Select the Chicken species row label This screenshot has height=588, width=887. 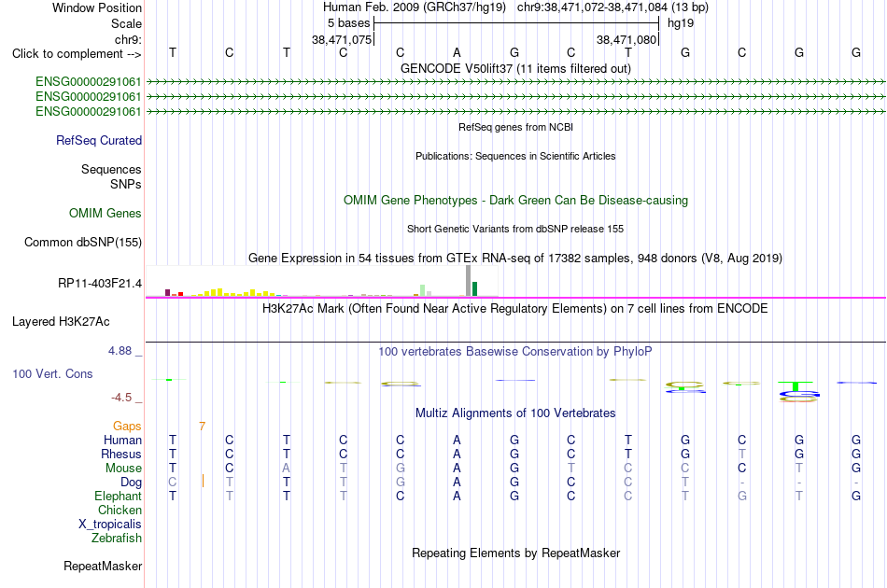click(120, 510)
